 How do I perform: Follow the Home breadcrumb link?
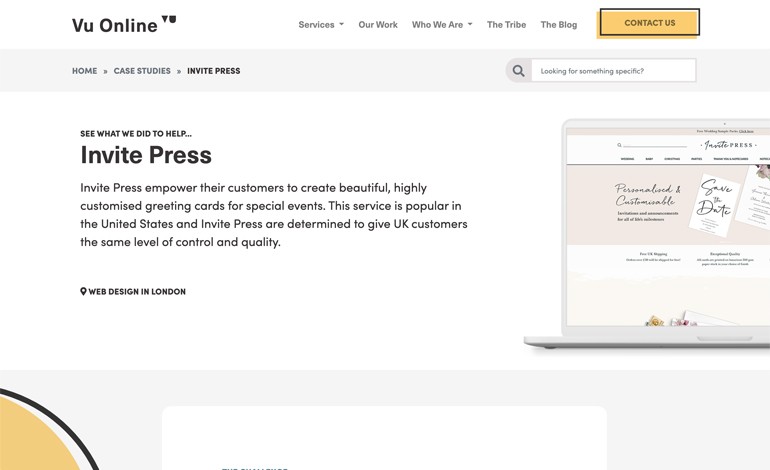pyautogui.click(x=84, y=71)
